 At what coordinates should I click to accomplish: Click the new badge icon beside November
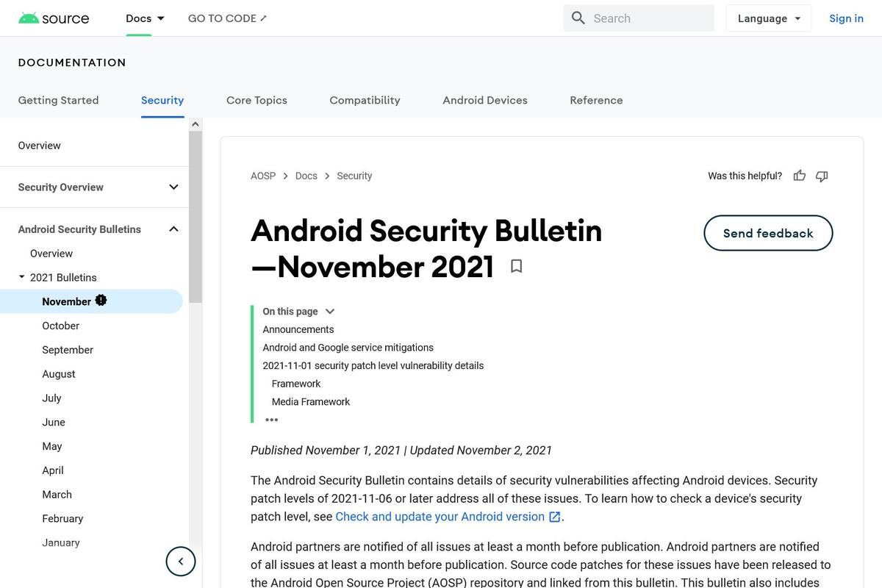click(101, 300)
